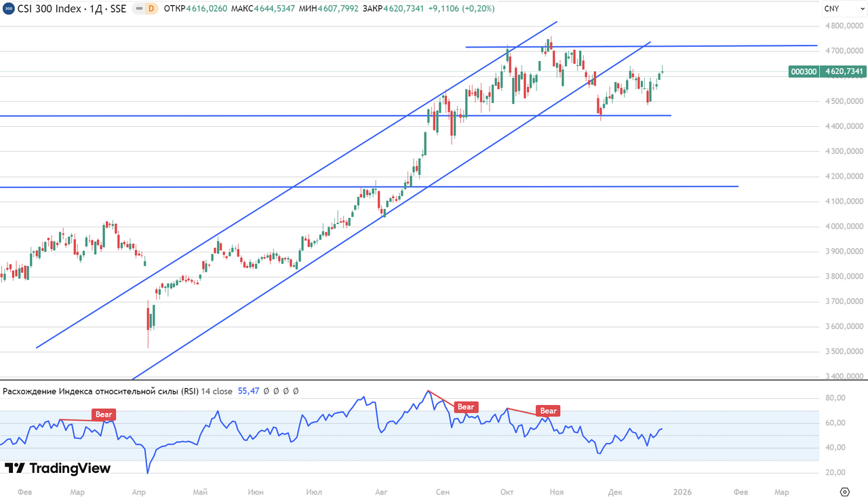Click the Bear label near September on RSI
Screen dimensions: 868x500
(x=465, y=407)
